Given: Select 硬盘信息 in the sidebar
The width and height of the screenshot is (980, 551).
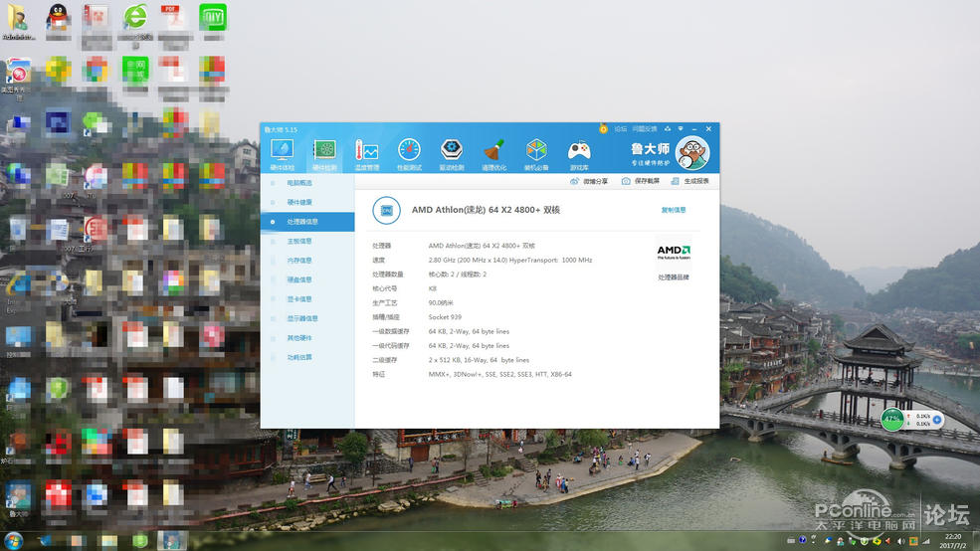Looking at the screenshot, I should 307,279.
